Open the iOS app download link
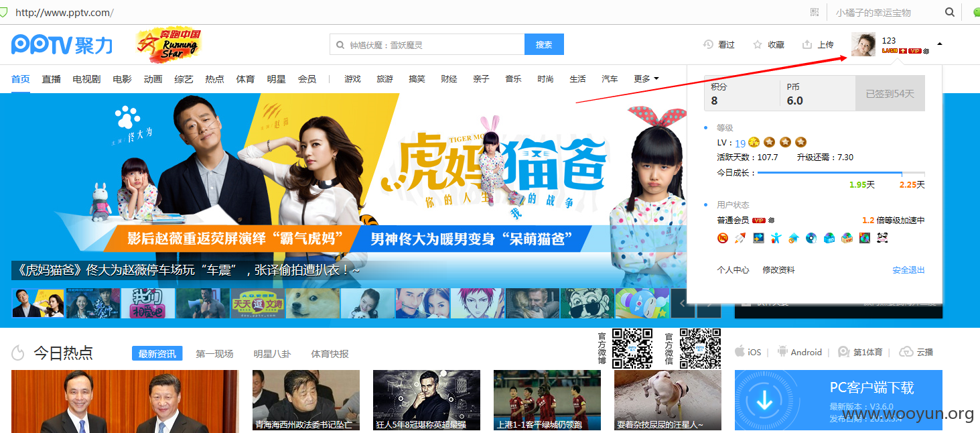Screen dimensions: 980x433 pyautogui.click(x=748, y=352)
